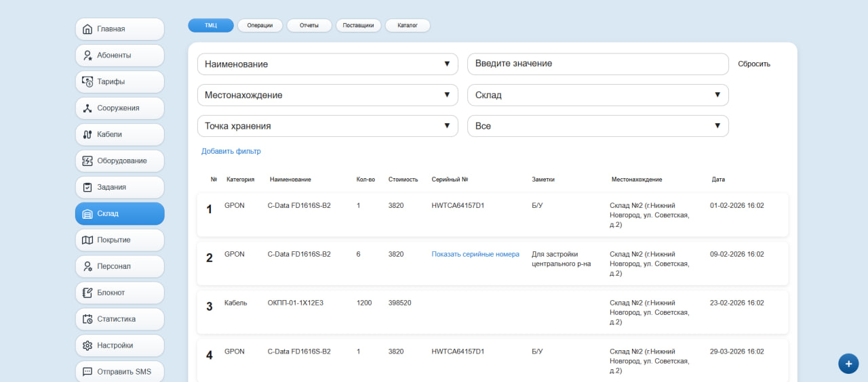Click the Кол-во column header

point(366,180)
